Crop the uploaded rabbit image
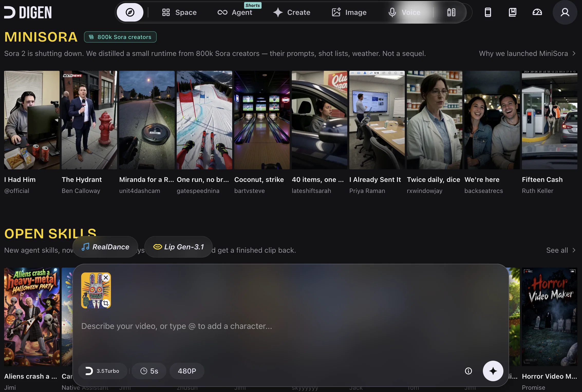 [x=106, y=303]
